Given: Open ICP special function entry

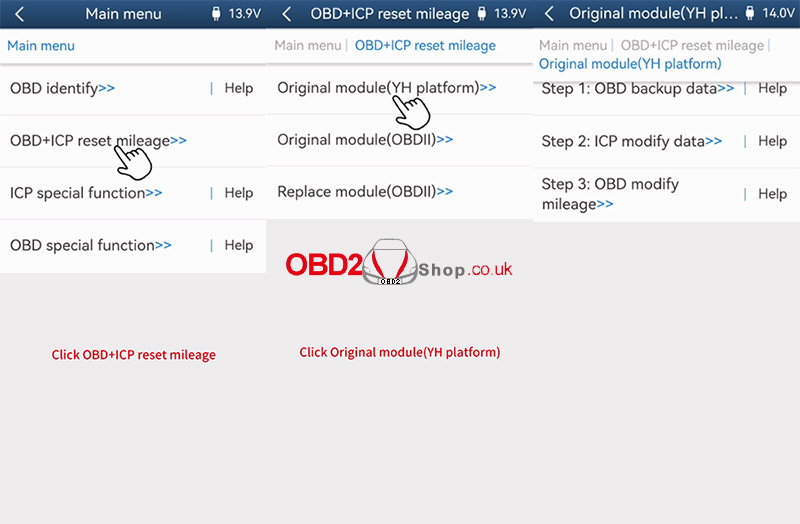Looking at the screenshot, I should (86, 193).
